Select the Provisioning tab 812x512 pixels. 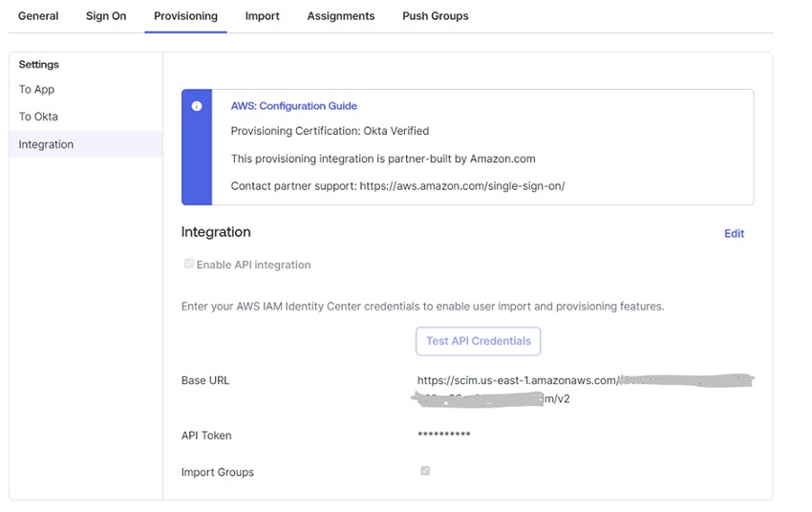pos(185,16)
